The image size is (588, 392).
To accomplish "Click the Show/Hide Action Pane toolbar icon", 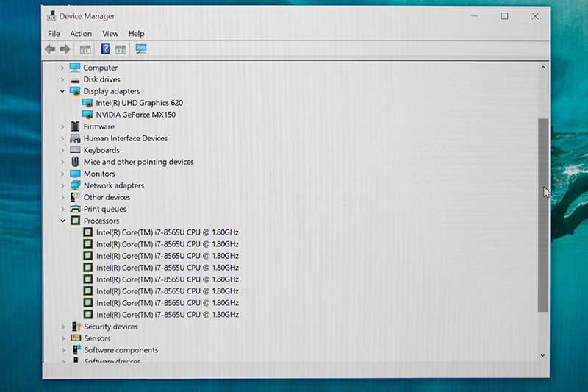I will pyautogui.click(x=121, y=49).
